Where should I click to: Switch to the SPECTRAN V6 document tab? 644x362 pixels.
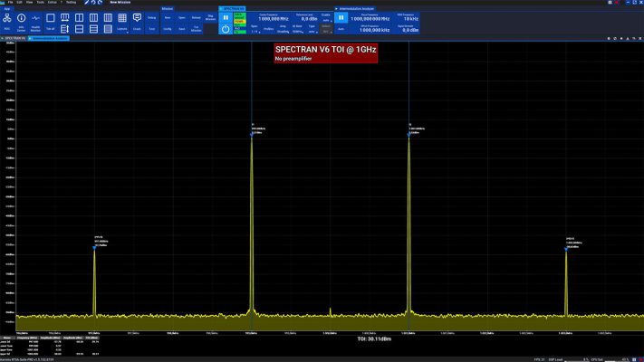pyautogui.click(x=14, y=38)
